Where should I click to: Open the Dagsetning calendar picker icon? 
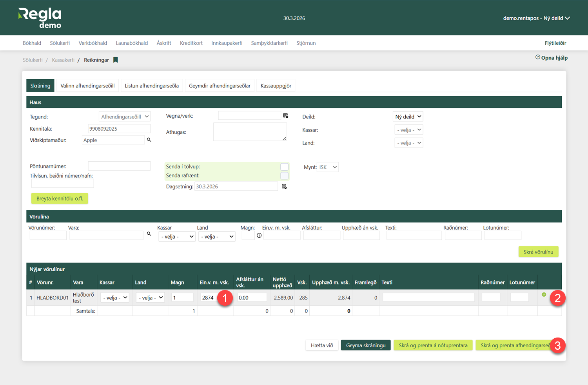coord(284,186)
